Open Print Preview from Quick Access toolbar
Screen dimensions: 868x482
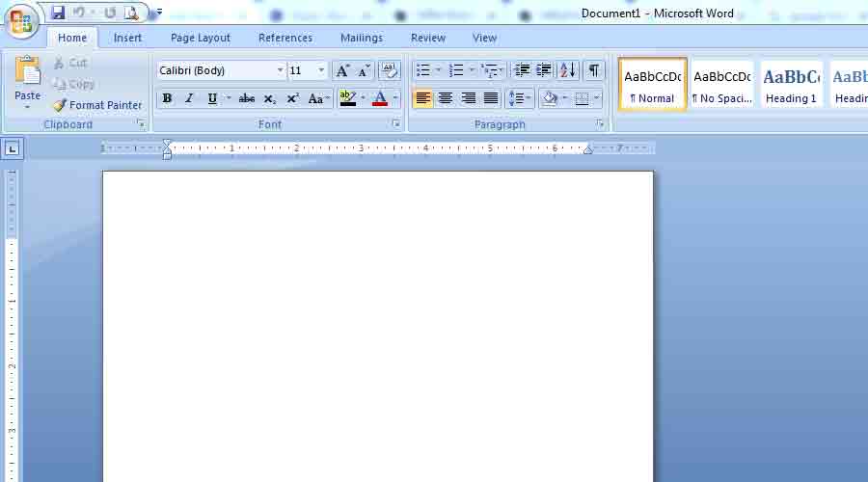coord(131,13)
